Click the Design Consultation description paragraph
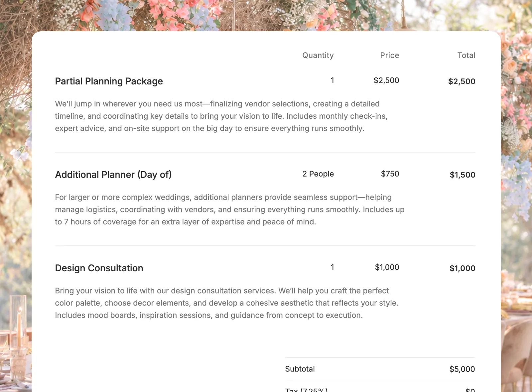Viewport: 532px width, 392px height. 227,303
